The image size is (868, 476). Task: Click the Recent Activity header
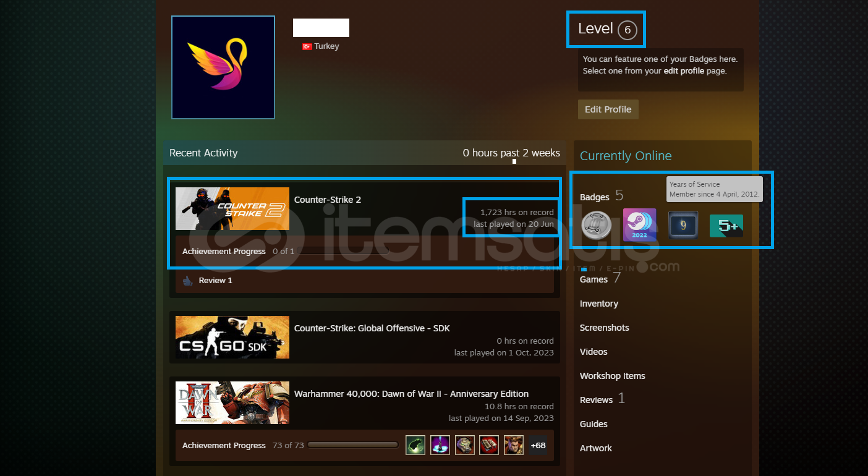click(203, 153)
